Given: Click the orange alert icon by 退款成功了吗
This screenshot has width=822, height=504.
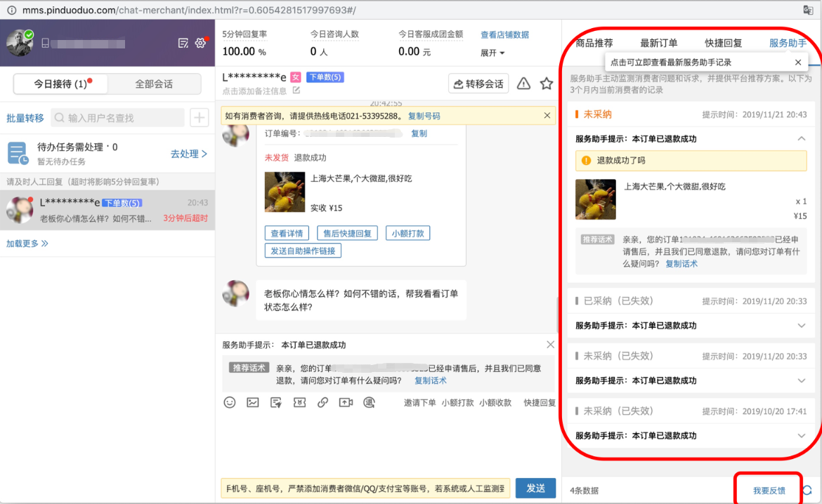Looking at the screenshot, I should coord(586,160).
